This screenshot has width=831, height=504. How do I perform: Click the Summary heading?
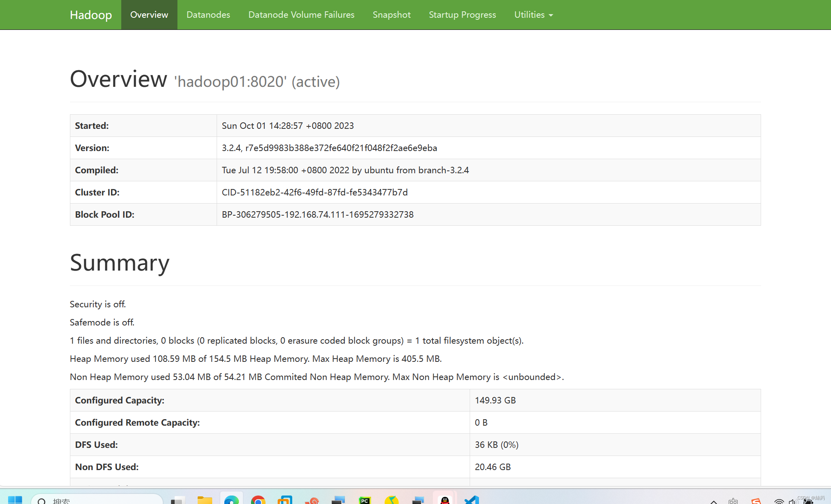click(120, 263)
